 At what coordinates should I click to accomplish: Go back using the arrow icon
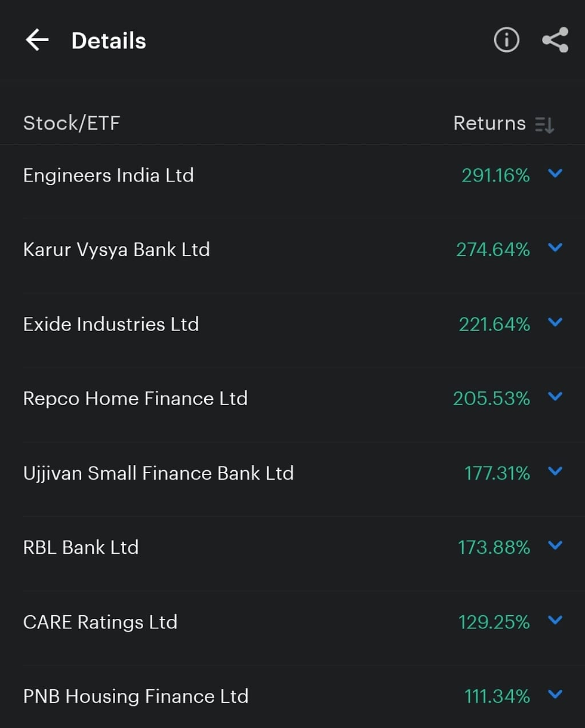(37, 41)
